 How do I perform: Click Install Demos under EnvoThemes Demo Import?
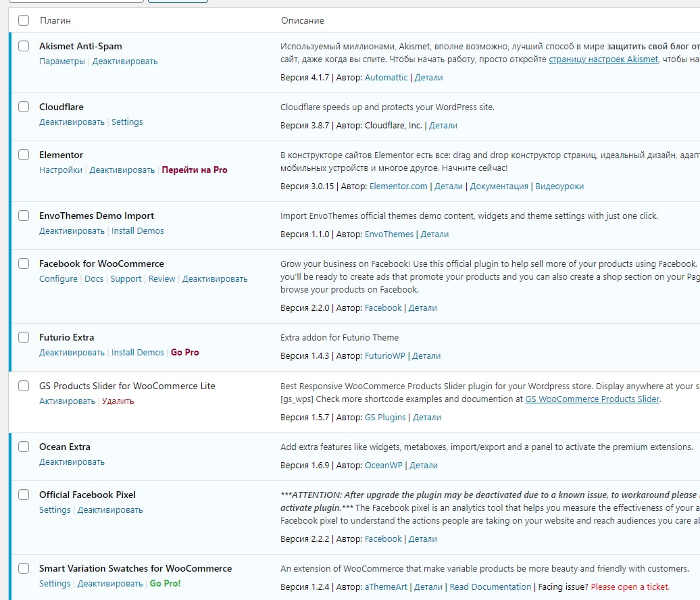click(x=138, y=231)
